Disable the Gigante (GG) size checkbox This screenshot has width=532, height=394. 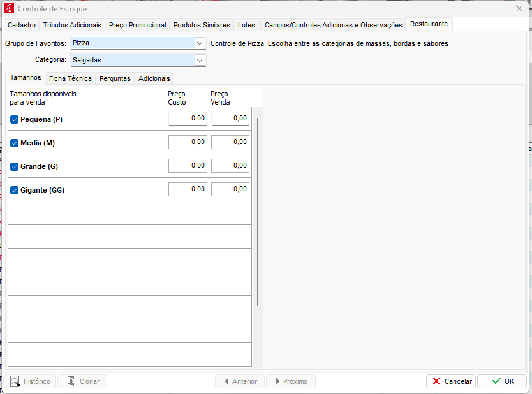(x=14, y=190)
